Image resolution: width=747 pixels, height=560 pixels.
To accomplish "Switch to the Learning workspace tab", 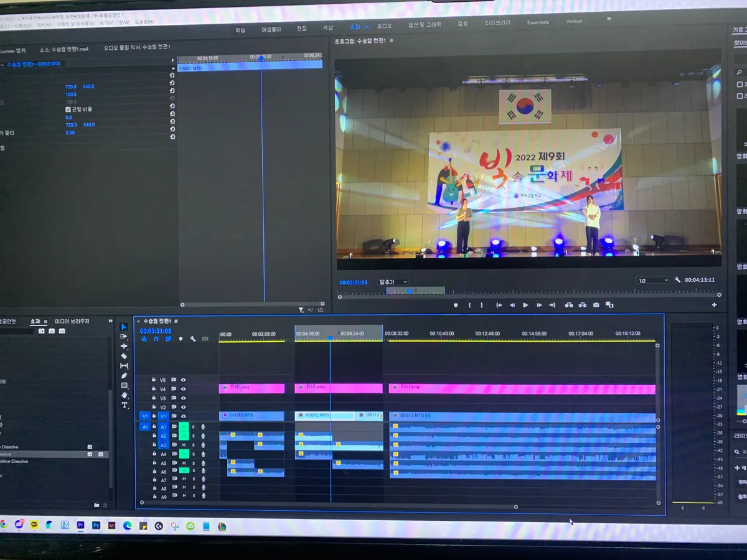I will point(240,30).
